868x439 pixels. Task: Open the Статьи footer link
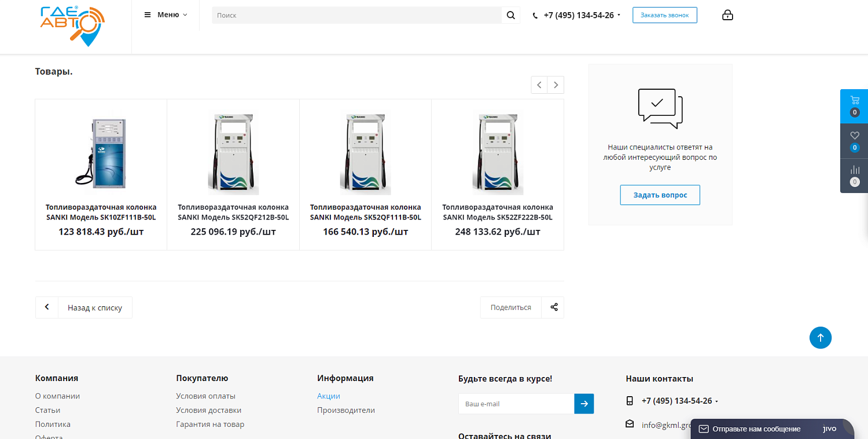(x=47, y=410)
